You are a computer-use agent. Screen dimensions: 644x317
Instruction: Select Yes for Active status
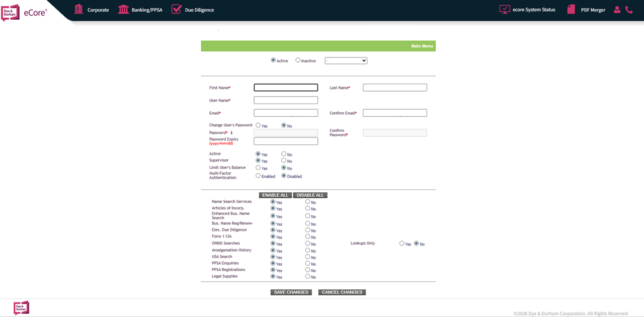258,154
